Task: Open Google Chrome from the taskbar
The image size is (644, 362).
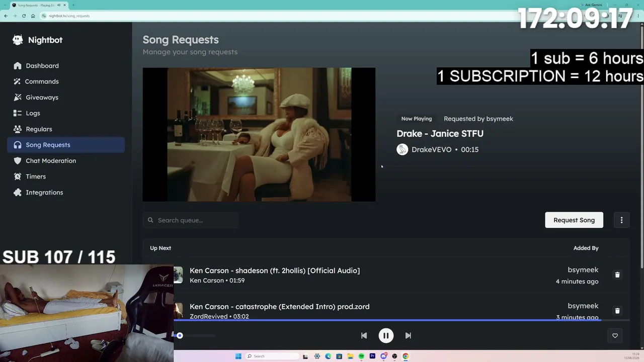Action: pos(406,356)
